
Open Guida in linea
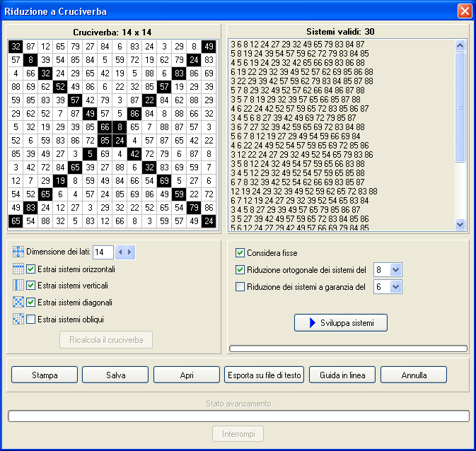tap(342, 375)
